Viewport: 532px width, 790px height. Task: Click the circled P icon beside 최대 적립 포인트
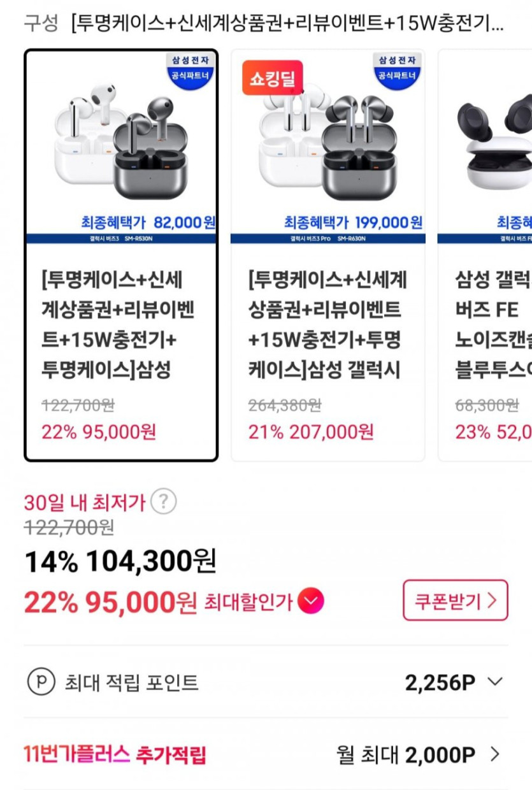pyautogui.click(x=41, y=682)
